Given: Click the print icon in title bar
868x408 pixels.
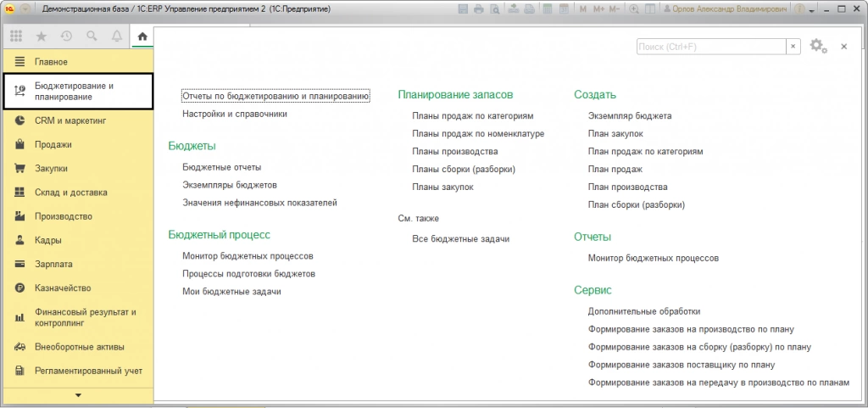Looking at the screenshot, I should 478,9.
